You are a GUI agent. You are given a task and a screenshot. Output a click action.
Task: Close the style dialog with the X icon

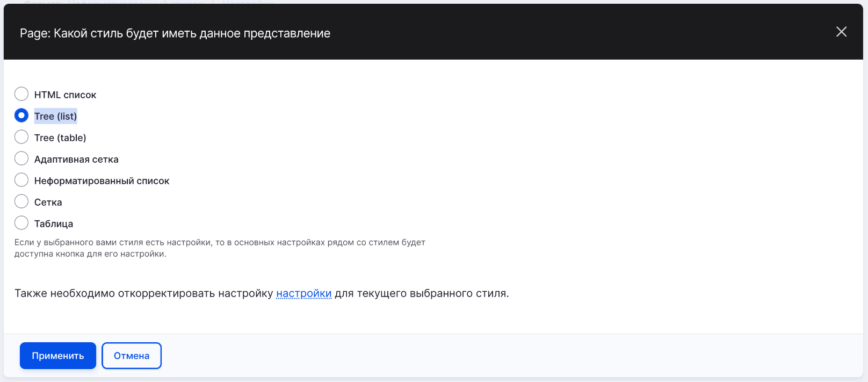(x=841, y=32)
